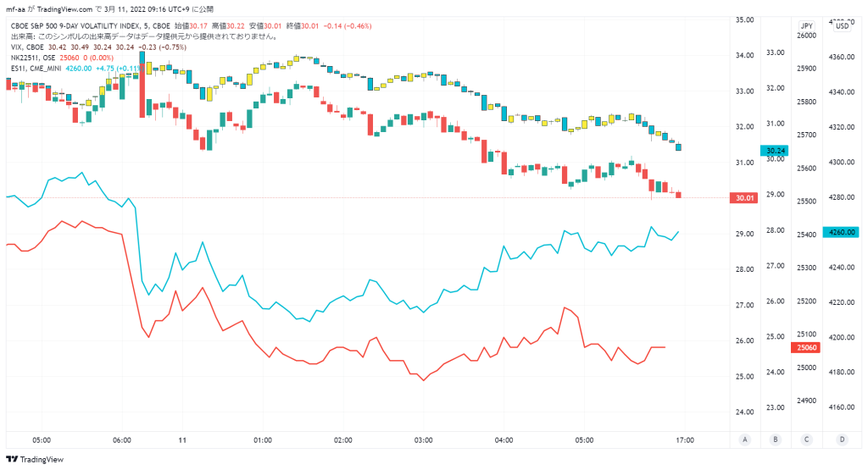Screen dimensions: 868x470
Task: Click the red 30.01 price label
Action: (744, 198)
